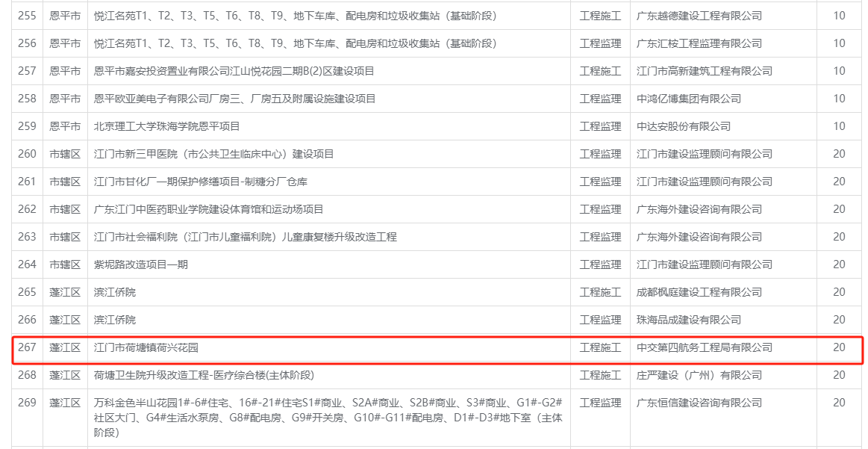Select 中交第四航务工程局有限公司 cell
The width and height of the screenshot is (868, 449).
[x=704, y=347]
